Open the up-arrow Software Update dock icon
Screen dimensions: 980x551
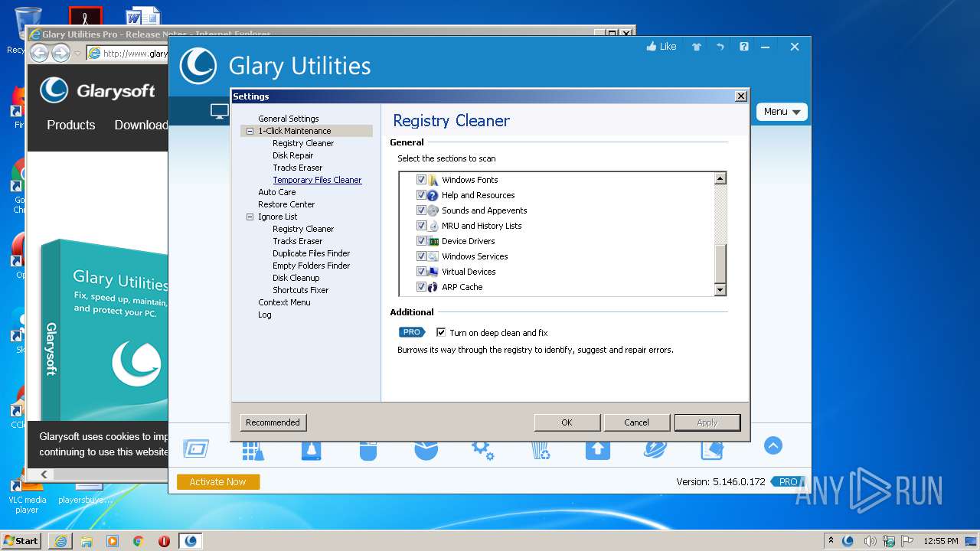coord(598,450)
